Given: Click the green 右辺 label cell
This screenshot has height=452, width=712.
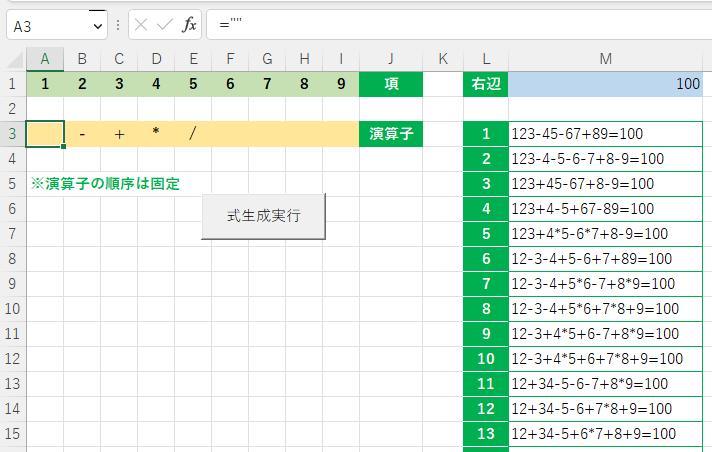Looking at the screenshot, I should [x=486, y=84].
